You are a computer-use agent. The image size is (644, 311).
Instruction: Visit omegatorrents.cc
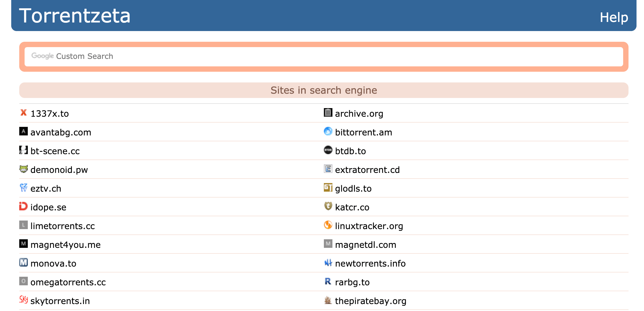click(x=68, y=282)
